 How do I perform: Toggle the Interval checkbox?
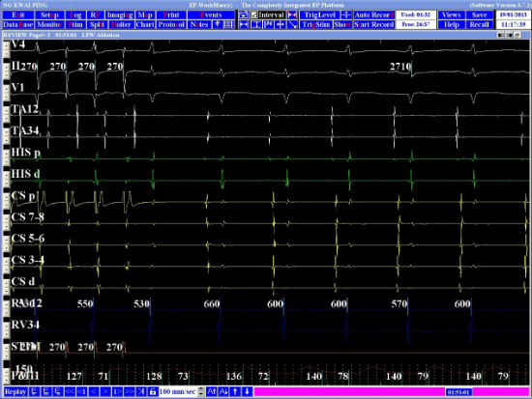[254, 14]
